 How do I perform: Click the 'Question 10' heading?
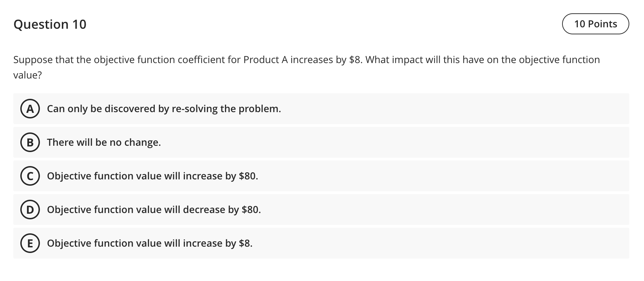pyautogui.click(x=50, y=24)
